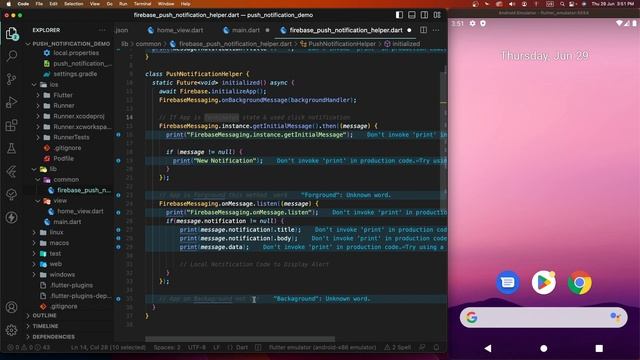Tap the emulator Google search bar

coord(544,317)
